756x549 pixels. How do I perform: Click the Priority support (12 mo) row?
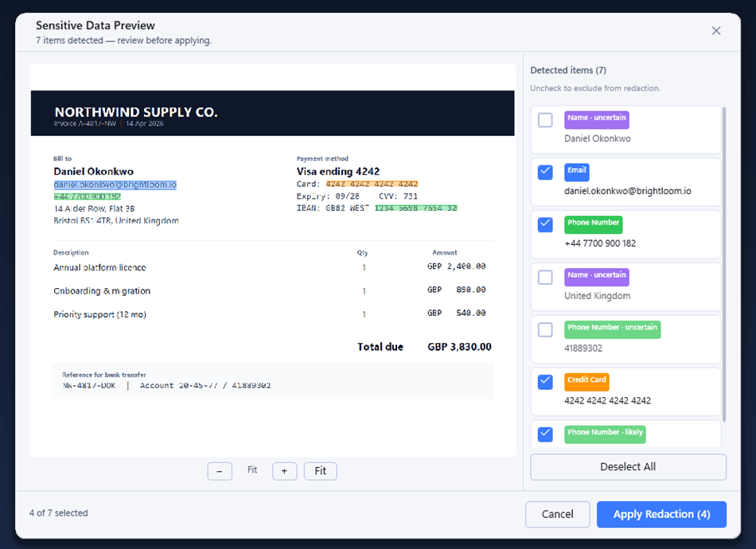click(273, 314)
